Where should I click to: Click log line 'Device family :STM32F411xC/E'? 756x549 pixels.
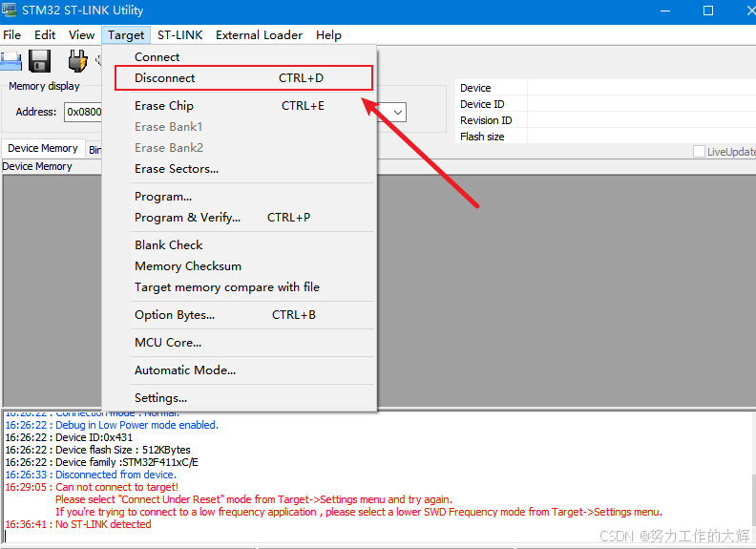[x=102, y=462]
